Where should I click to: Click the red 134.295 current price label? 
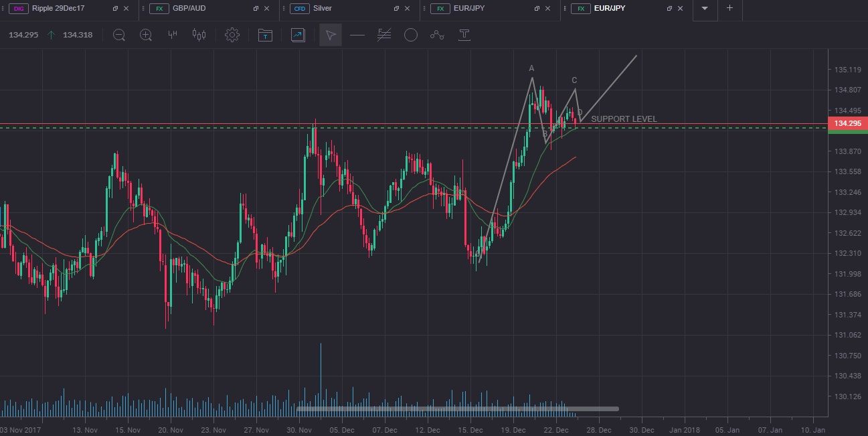click(848, 123)
